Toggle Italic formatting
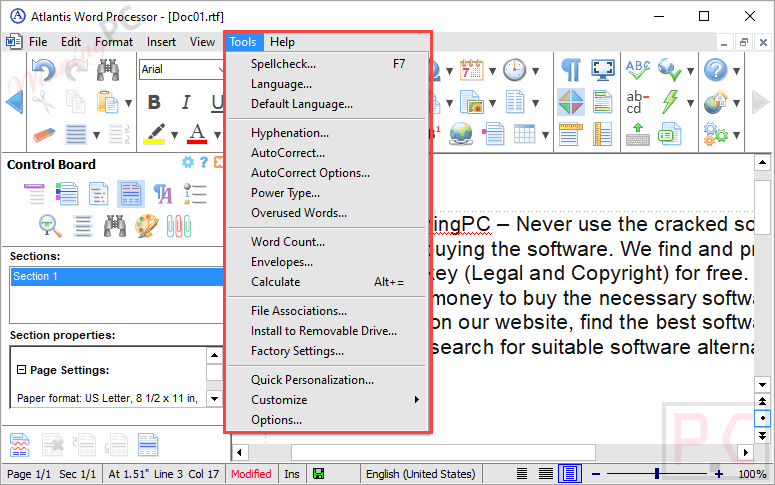Image resolution: width=775 pixels, height=485 pixels. (x=186, y=102)
